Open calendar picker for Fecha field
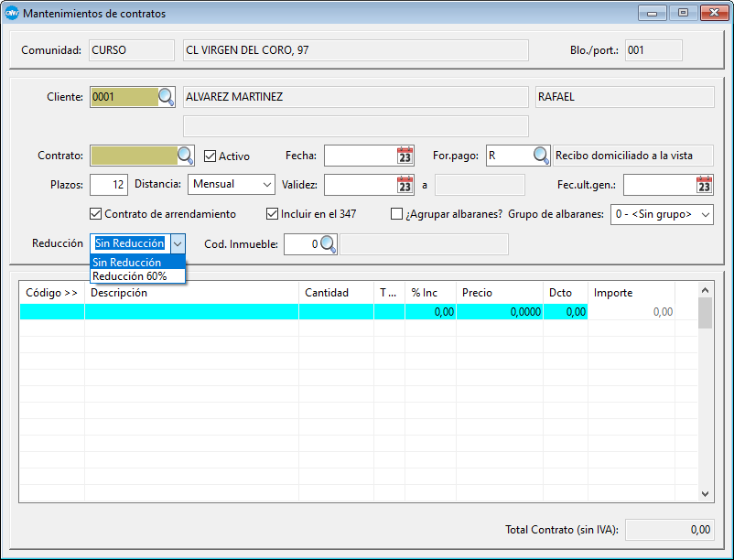The width and height of the screenshot is (734, 560). pyautogui.click(x=405, y=156)
